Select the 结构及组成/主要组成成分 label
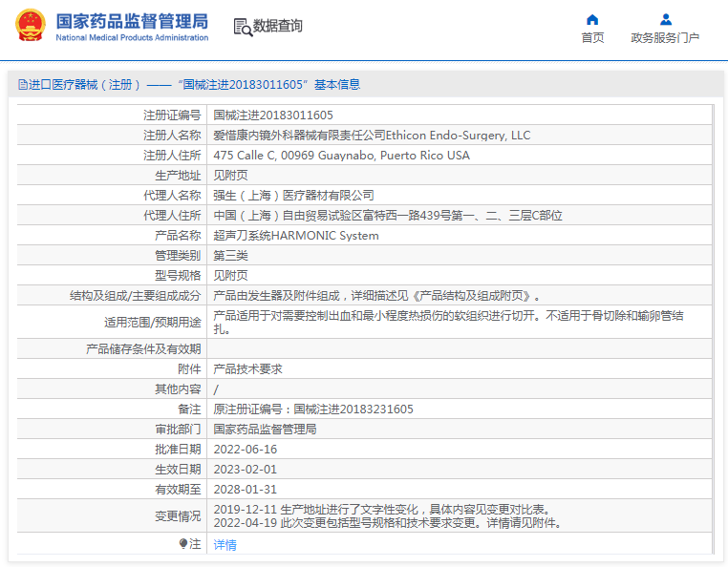728x567 pixels. (135, 296)
